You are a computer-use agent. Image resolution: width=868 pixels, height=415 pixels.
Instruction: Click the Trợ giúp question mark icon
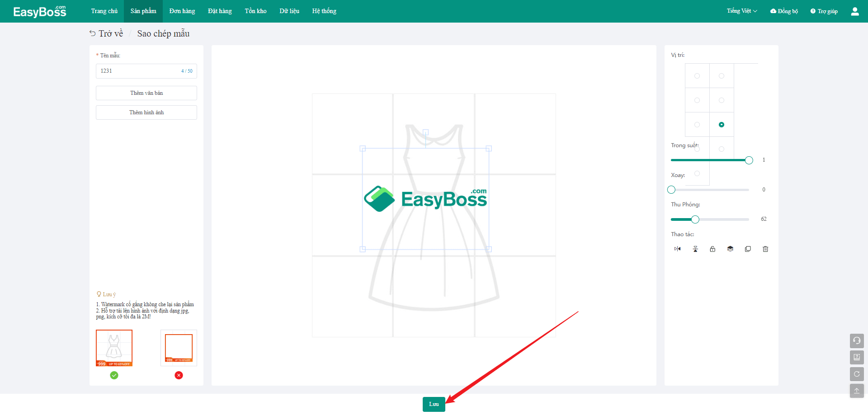[813, 11]
